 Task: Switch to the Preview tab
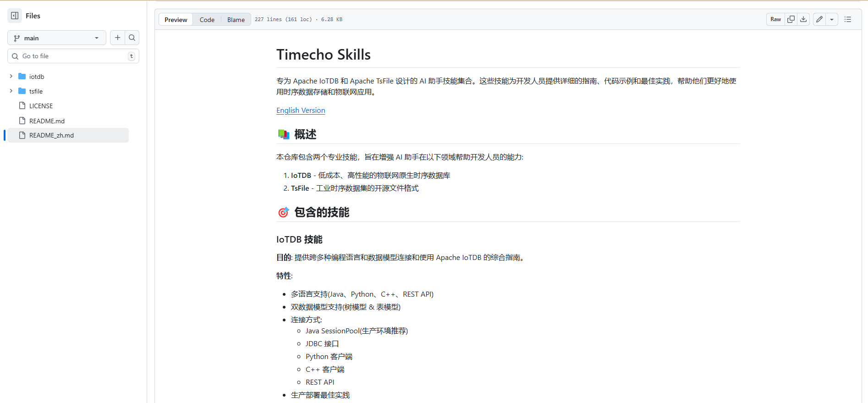coord(176,20)
